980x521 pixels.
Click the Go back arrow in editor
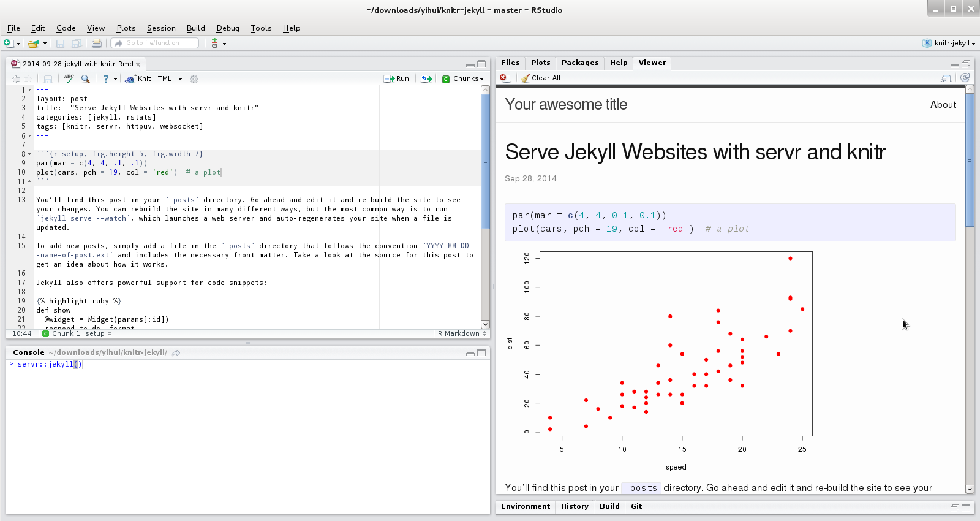pos(16,78)
